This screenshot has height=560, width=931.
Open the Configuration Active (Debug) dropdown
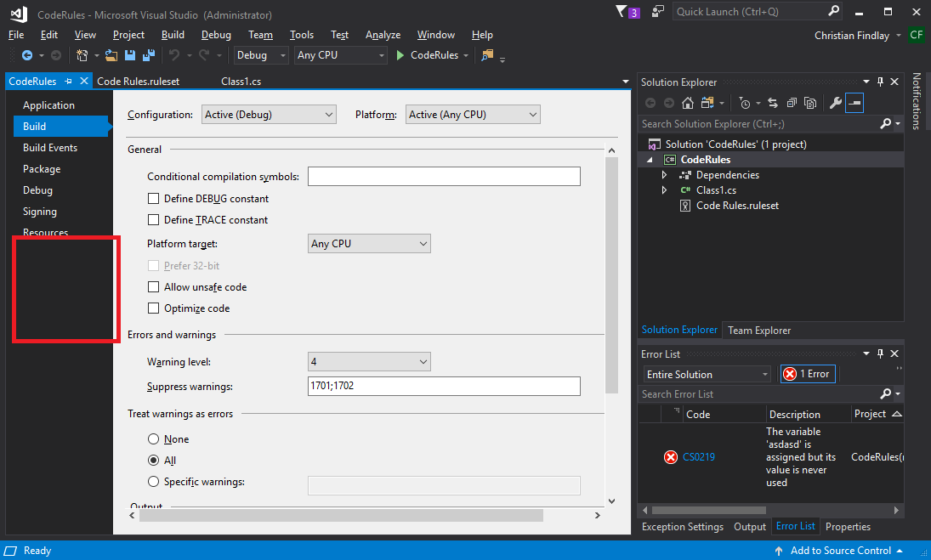pyautogui.click(x=269, y=115)
